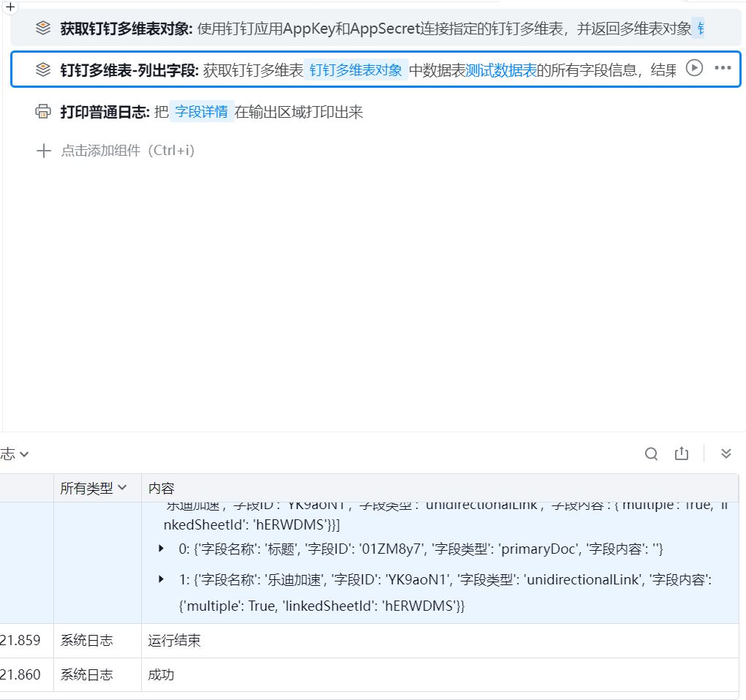Image resolution: width=746 pixels, height=700 pixels.
Task: Open the 所有类型 filter dropdown
Action: (93, 488)
